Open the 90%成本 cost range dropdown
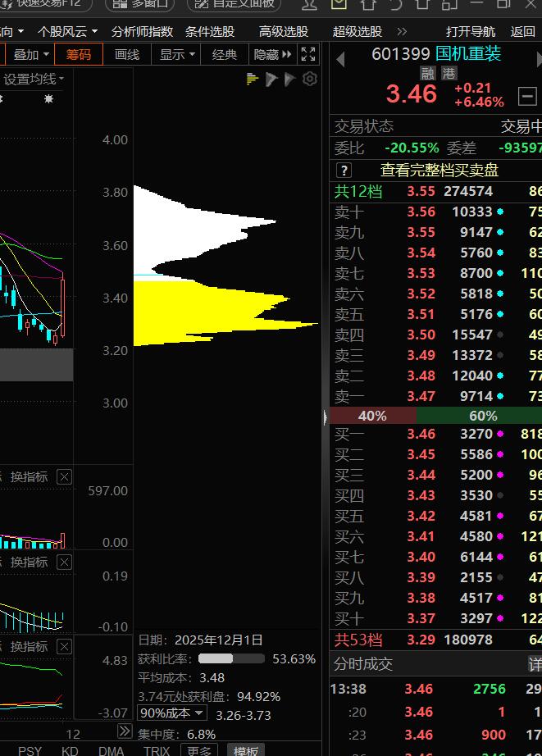The height and width of the screenshot is (756, 542). pos(172,713)
